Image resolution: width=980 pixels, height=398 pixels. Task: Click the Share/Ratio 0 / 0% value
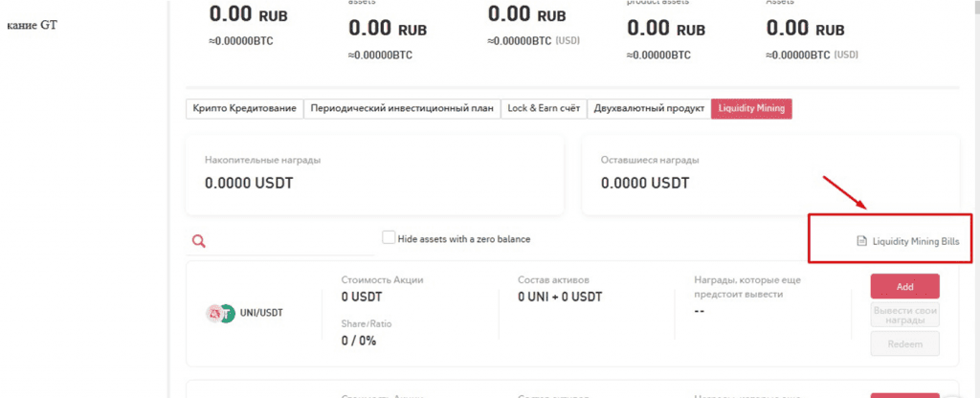click(x=359, y=342)
